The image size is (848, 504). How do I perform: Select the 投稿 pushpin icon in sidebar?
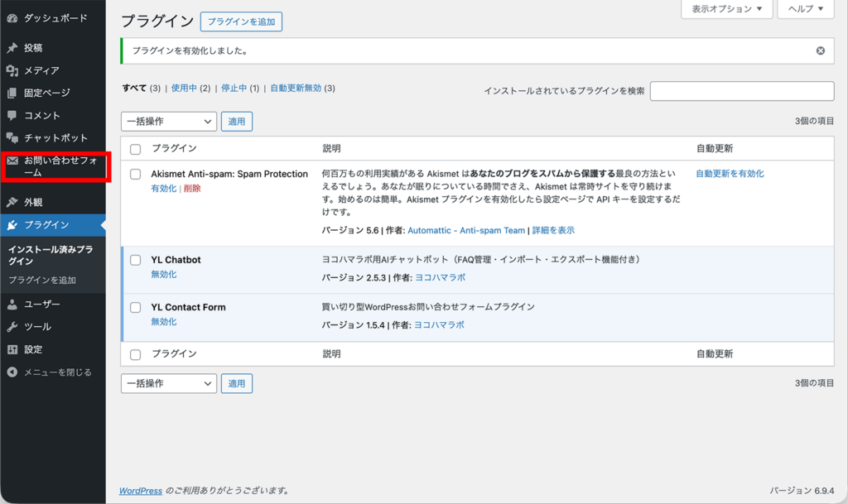pyautogui.click(x=10, y=47)
